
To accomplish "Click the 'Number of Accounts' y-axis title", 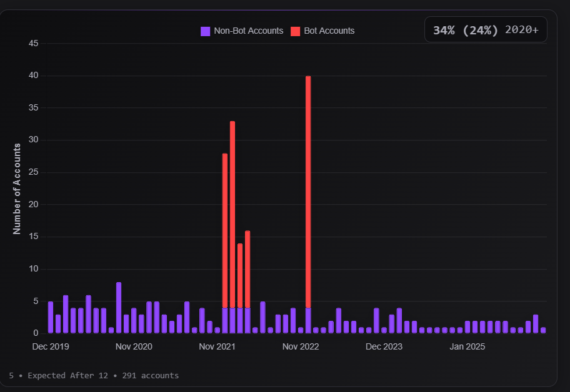I will pos(17,189).
